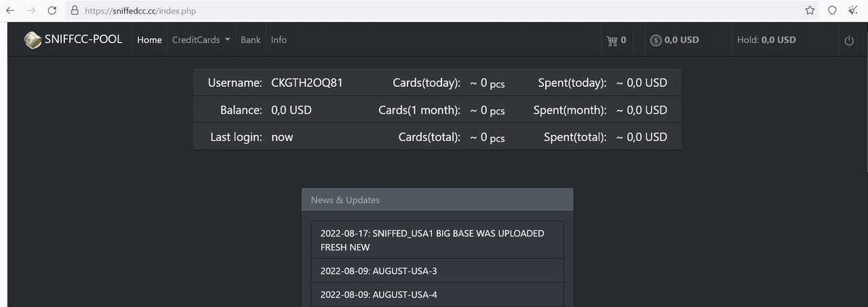
Task: Click the dollar coin balance icon
Action: pos(656,40)
